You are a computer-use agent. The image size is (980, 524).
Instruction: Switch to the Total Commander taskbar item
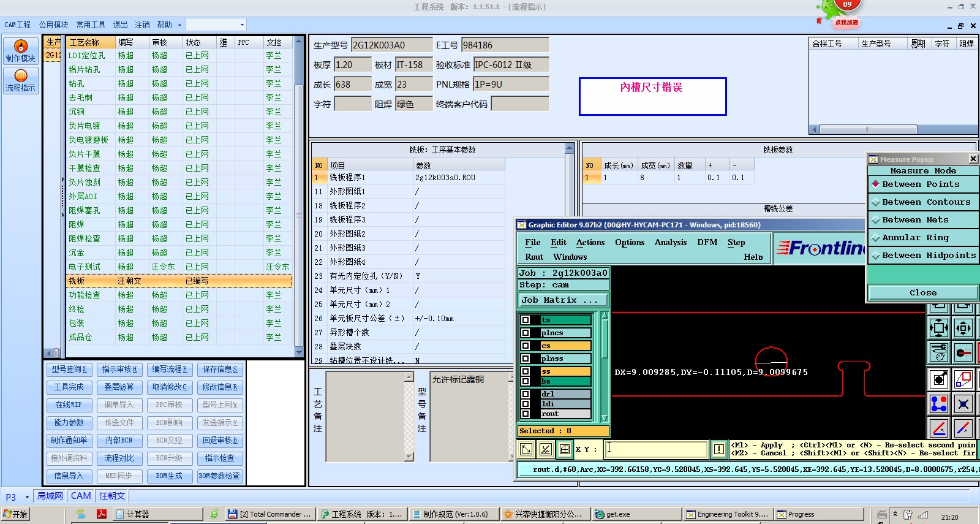click(270, 514)
